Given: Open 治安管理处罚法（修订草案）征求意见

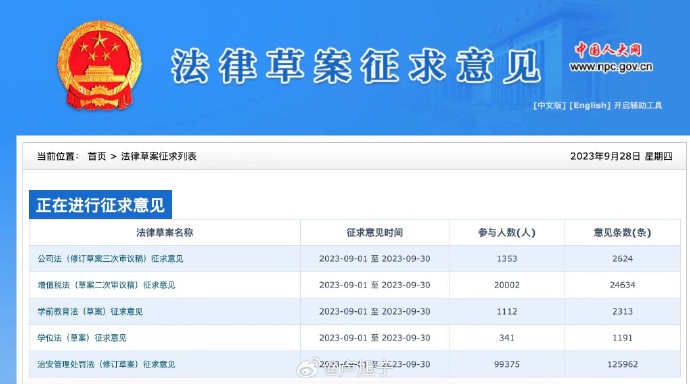Looking at the screenshot, I should (106, 364).
